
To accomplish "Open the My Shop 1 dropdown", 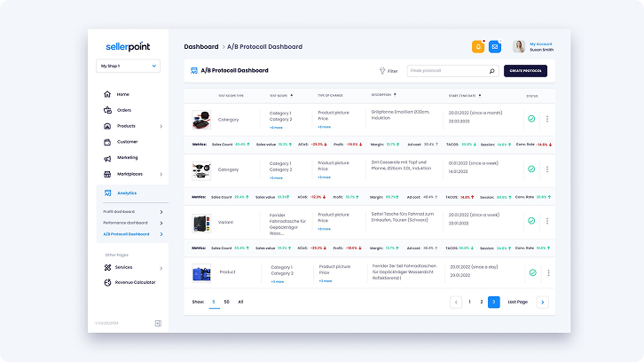I will [x=128, y=66].
